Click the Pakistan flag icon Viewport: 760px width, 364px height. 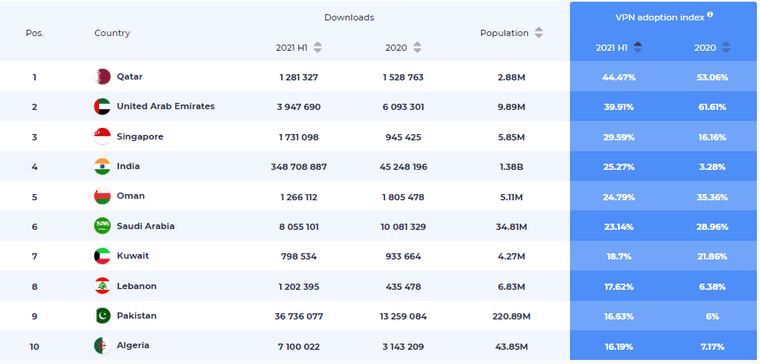coord(102,316)
